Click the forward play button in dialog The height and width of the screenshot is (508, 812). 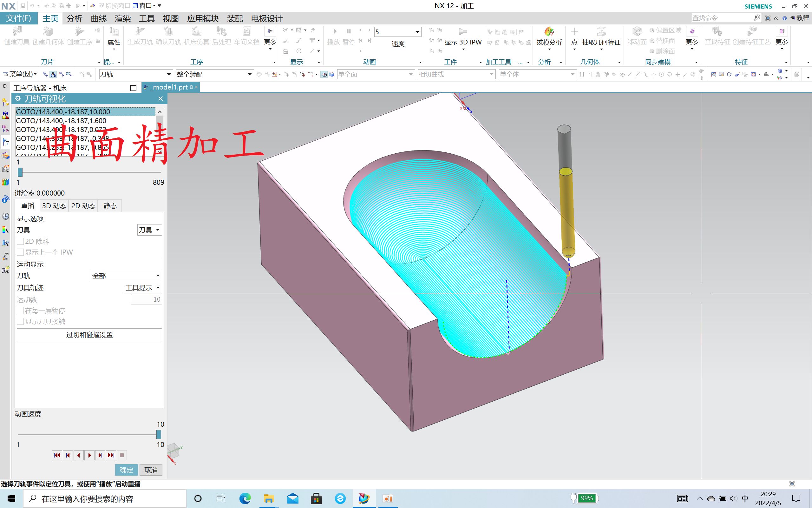point(89,455)
